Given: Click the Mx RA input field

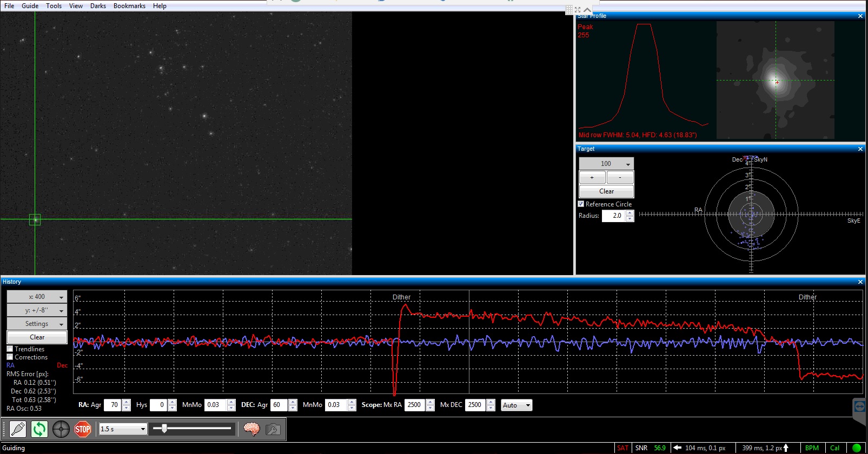Looking at the screenshot, I should pos(415,405).
